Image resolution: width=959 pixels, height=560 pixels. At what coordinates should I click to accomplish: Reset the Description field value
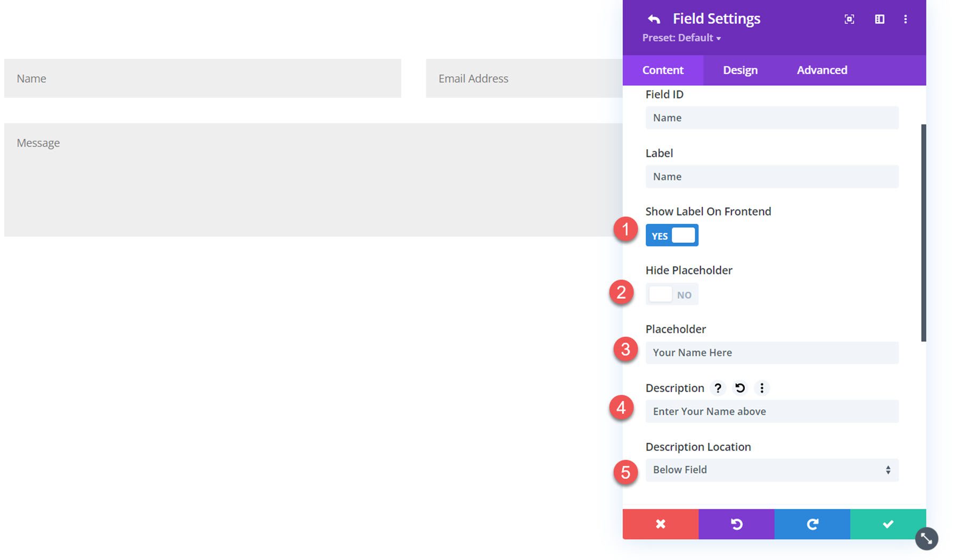[740, 388]
